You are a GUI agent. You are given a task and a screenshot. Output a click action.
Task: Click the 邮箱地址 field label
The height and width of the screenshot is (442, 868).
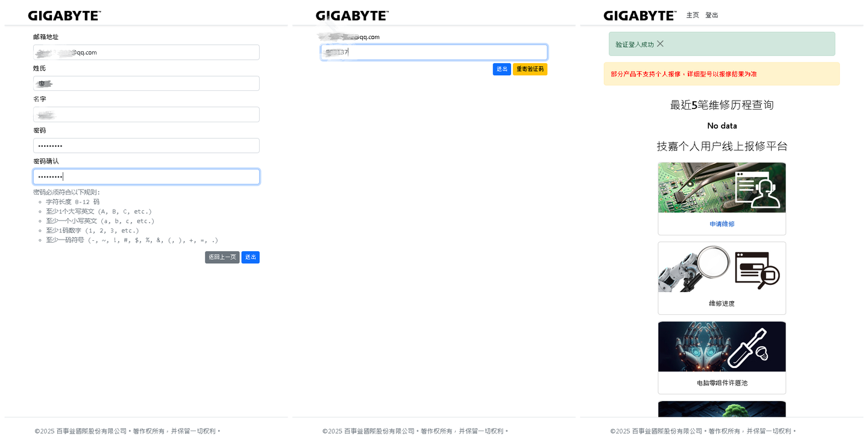click(46, 37)
